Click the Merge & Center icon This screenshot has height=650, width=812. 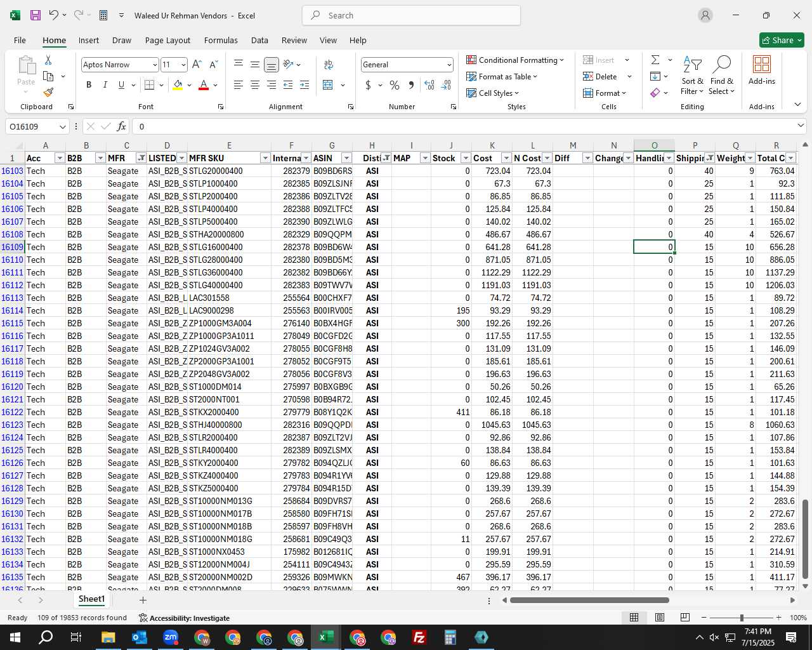click(328, 84)
